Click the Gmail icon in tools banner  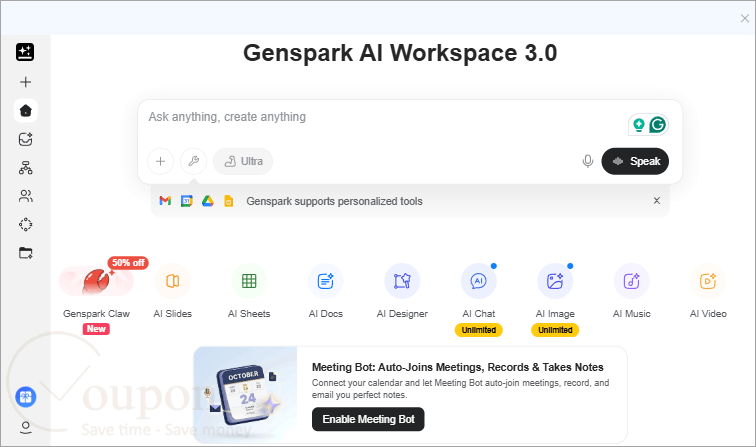pyautogui.click(x=165, y=201)
